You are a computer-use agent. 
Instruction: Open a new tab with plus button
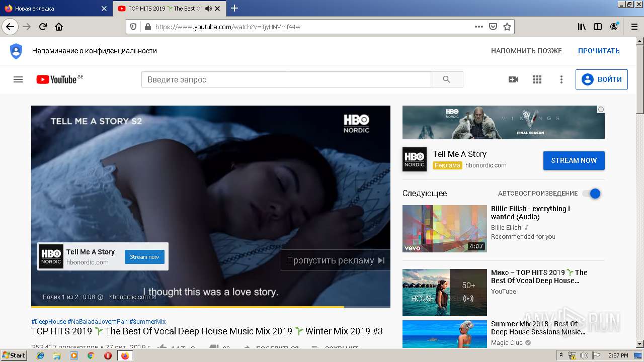234,8
